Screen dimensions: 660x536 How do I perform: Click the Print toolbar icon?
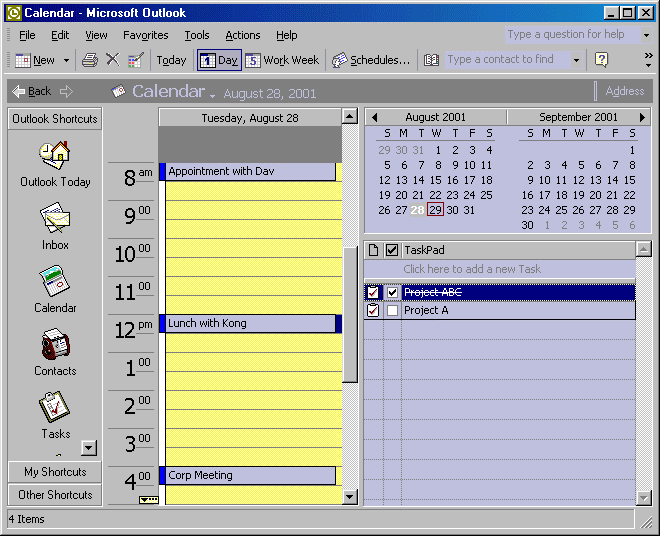click(90, 60)
